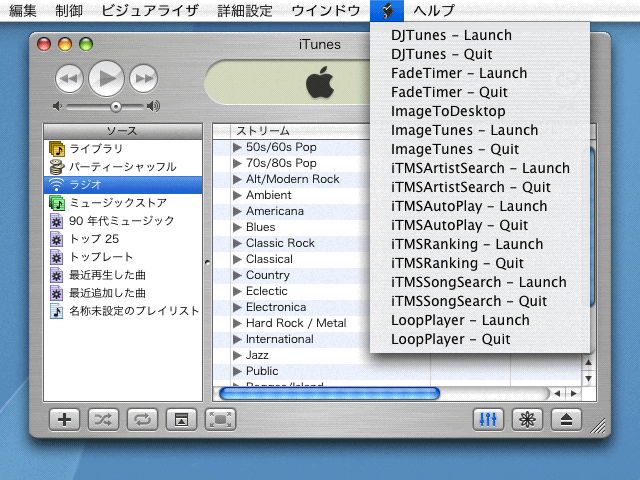The height and width of the screenshot is (480, 640).
Task: Expand the Jazz stream category
Action: 237,355
